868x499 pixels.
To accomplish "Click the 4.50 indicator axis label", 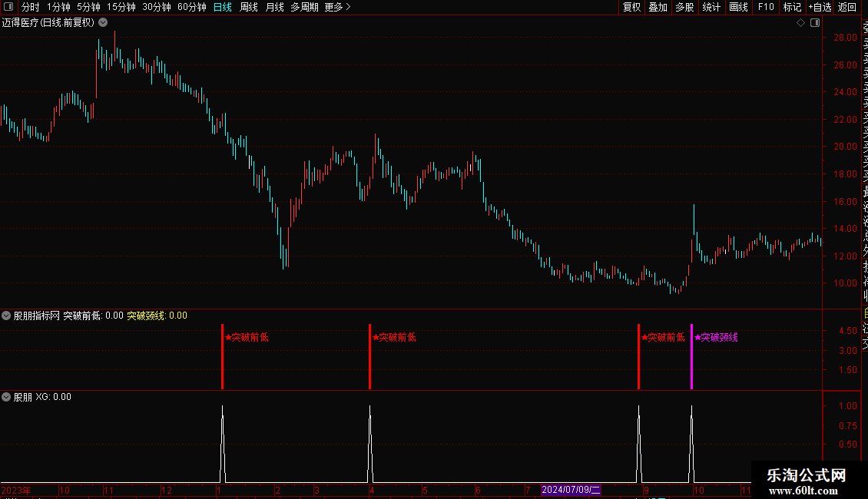I will tap(848, 331).
